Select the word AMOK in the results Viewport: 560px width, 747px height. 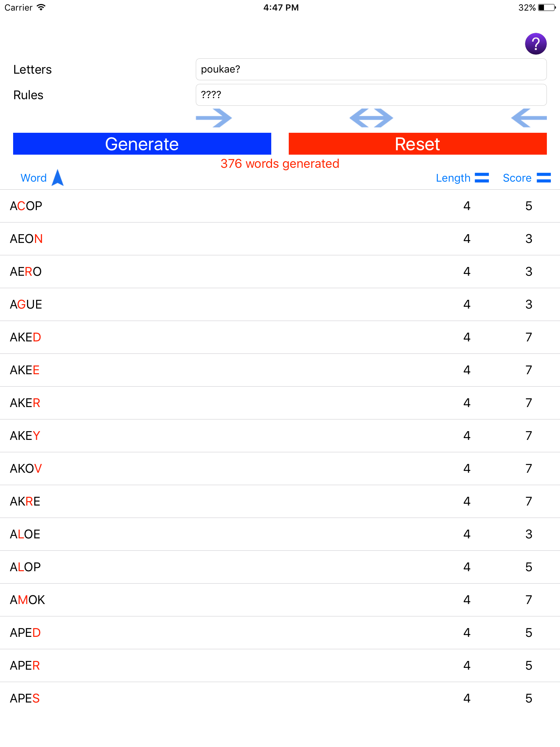(27, 600)
